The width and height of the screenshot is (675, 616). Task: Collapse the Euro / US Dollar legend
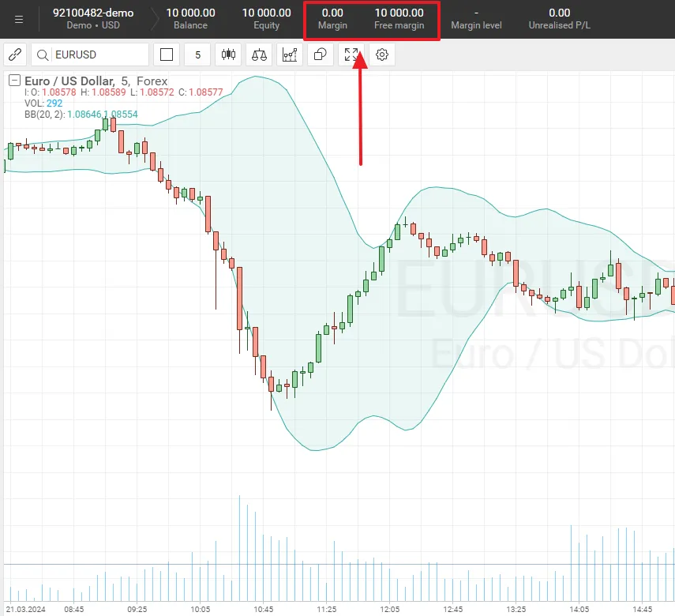[x=13, y=81]
